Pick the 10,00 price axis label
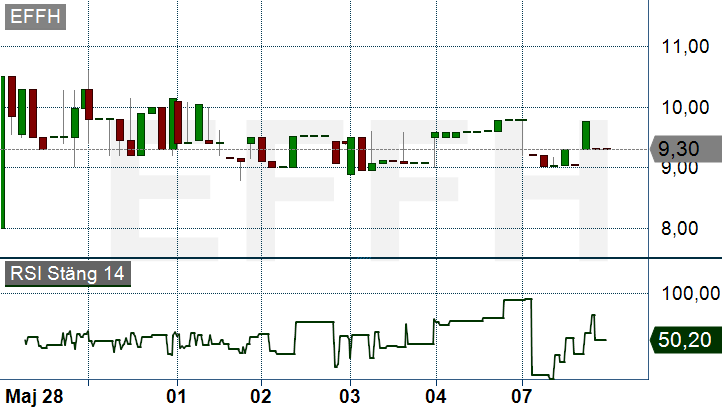Screen dimensions: 722x411 coord(685,108)
